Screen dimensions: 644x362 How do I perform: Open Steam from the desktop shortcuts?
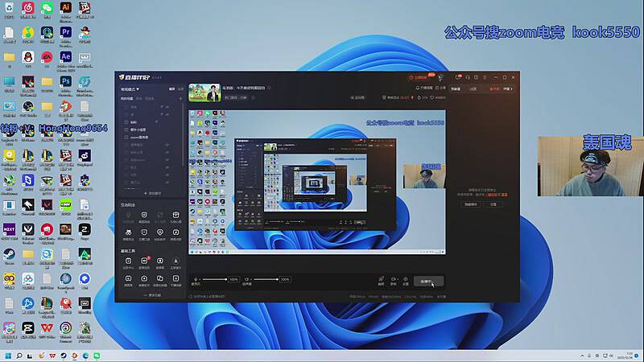tap(9, 254)
